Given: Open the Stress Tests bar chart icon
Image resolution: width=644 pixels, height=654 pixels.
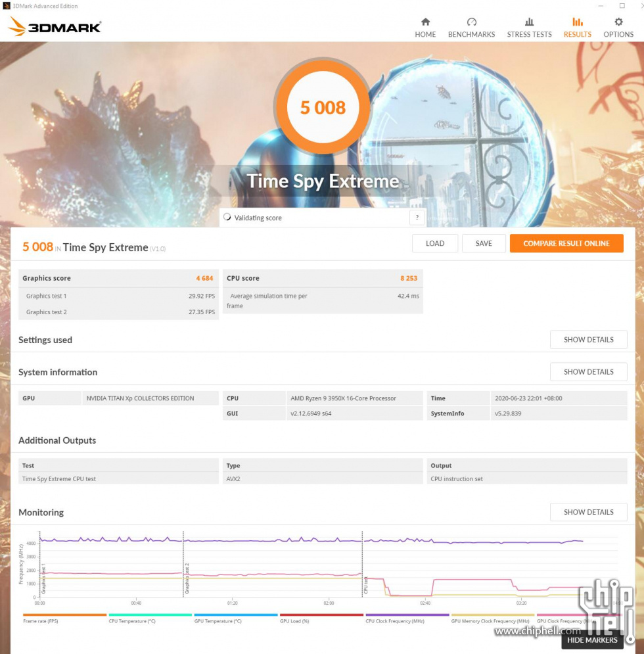Looking at the screenshot, I should tap(529, 22).
